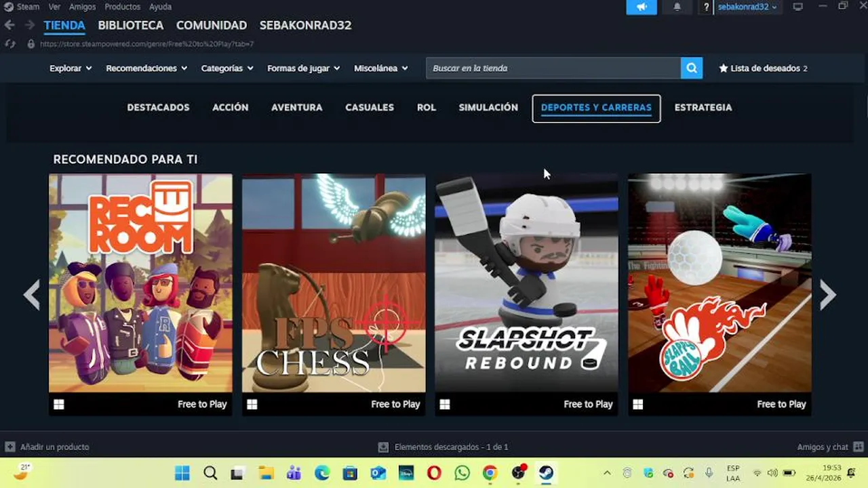Open the WhatsApp taskbar icon
This screenshot has height=488, width=868.
click(462, 473)
